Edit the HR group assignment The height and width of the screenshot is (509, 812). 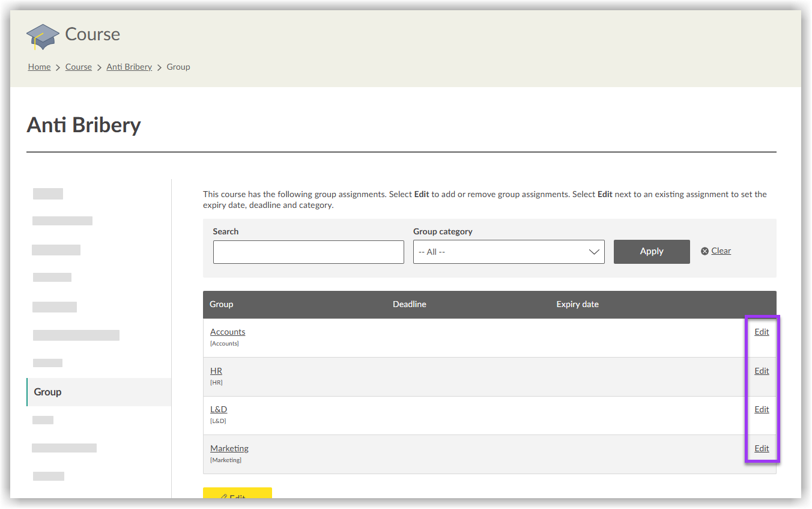click(x=762, y=371)
